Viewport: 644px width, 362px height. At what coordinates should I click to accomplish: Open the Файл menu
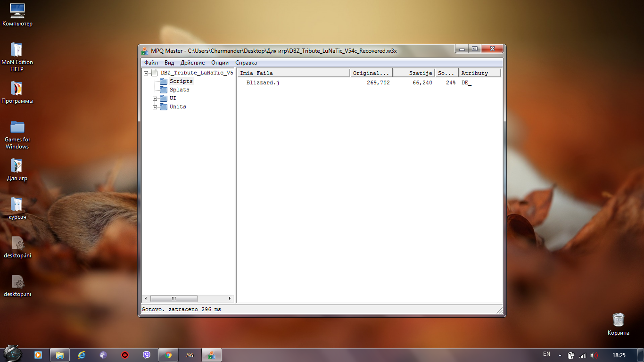click(151, 63)
